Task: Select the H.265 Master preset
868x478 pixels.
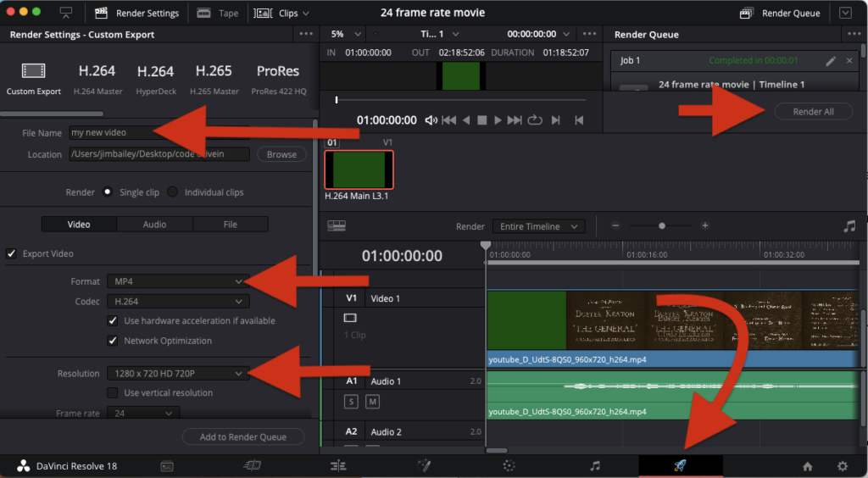Action: [x=214, y=79]
